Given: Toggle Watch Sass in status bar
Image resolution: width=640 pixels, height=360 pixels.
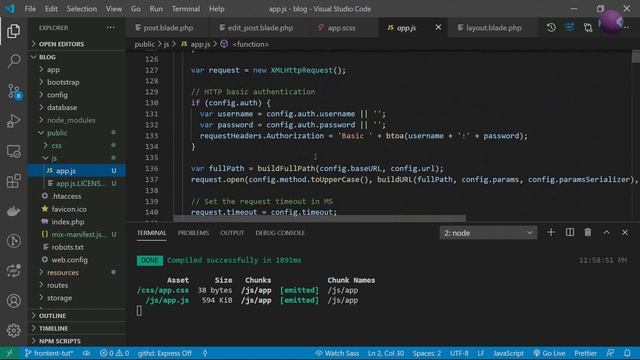Looking at the screenshot, I should 337,353.
